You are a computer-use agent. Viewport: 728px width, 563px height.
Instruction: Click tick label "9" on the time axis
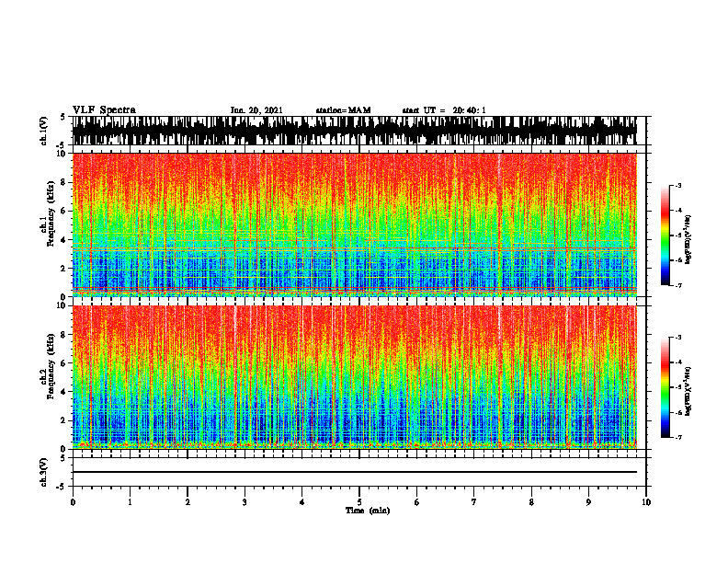(588, 502)
